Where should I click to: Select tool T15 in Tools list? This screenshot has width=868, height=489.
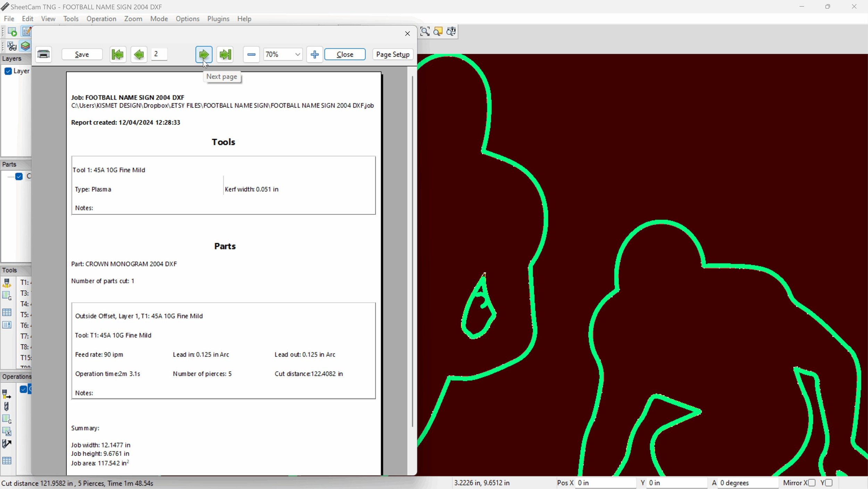[x=25, y=358]
